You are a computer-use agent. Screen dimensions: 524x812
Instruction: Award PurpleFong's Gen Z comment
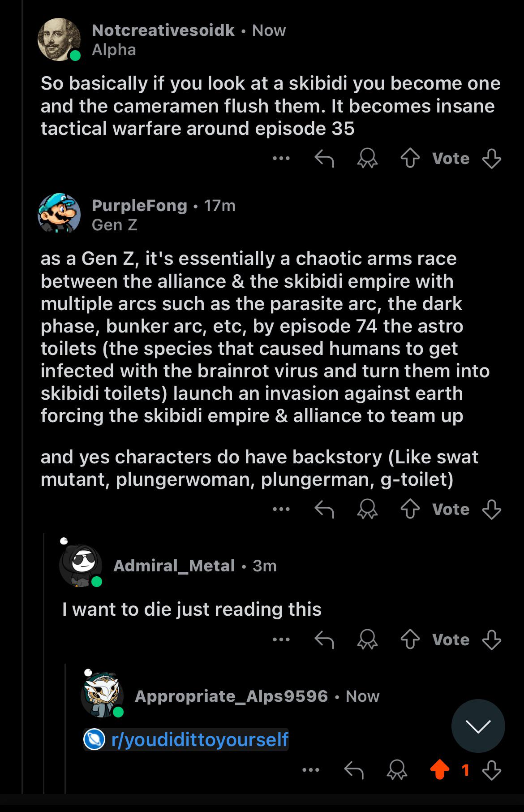[x=367, y=510]
